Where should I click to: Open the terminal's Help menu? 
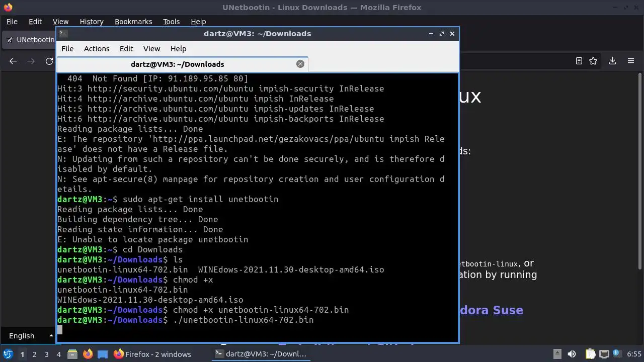[179, 49]
